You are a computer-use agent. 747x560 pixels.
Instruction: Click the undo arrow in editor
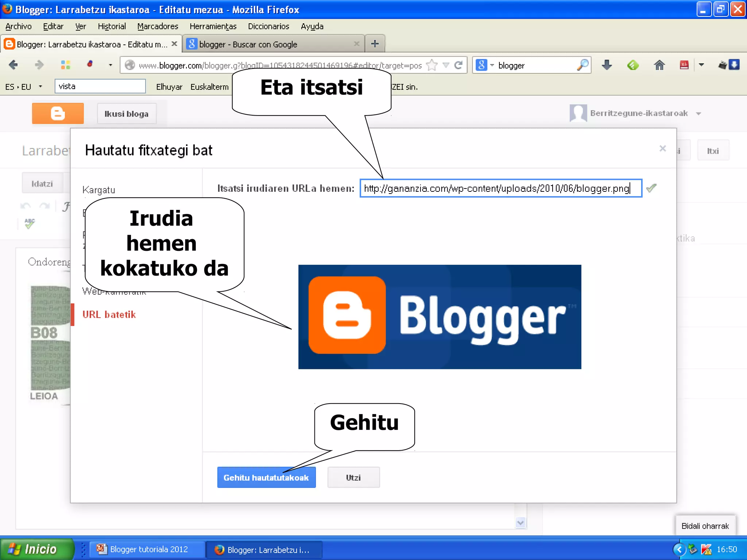pyautogui.click(x=25, y=206)
